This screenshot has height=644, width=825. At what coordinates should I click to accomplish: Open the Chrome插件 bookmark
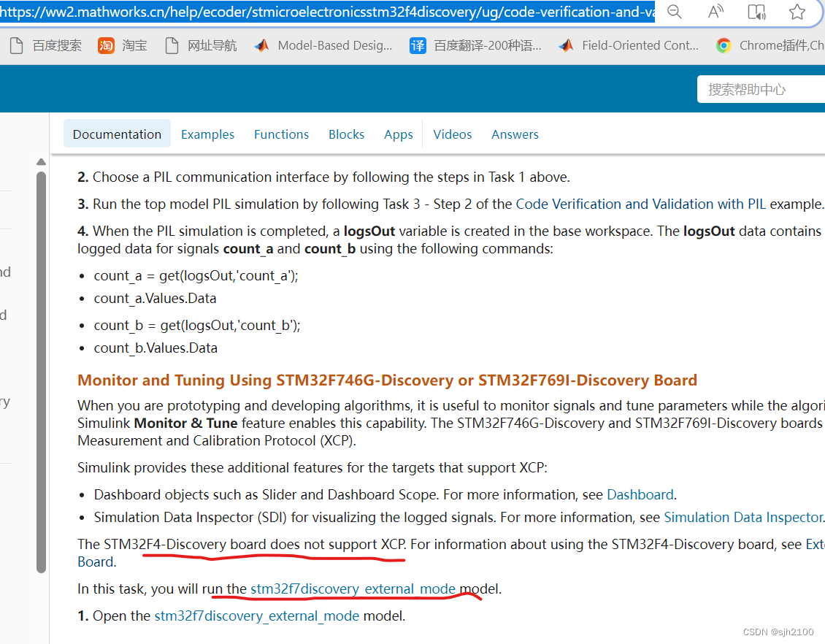[770, 46]
